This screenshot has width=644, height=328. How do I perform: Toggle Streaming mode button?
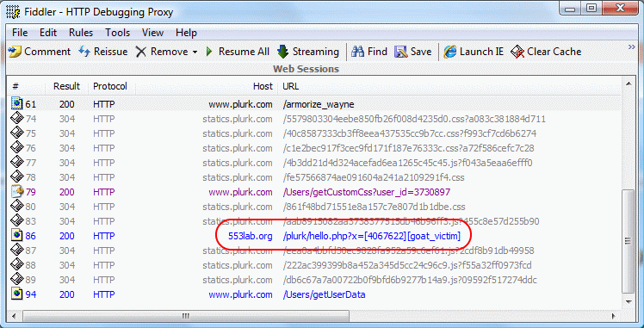308,52
